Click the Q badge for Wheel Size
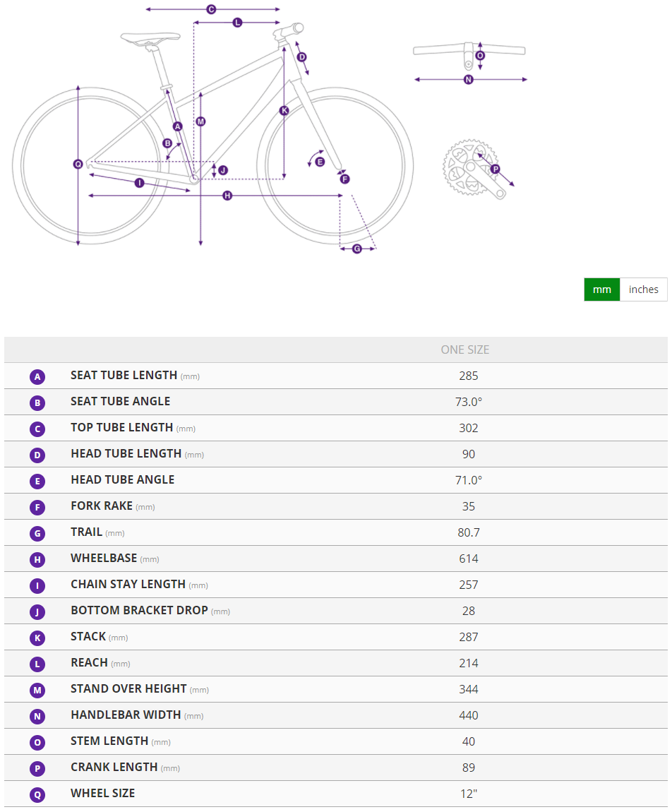 [x=37, y=794]
